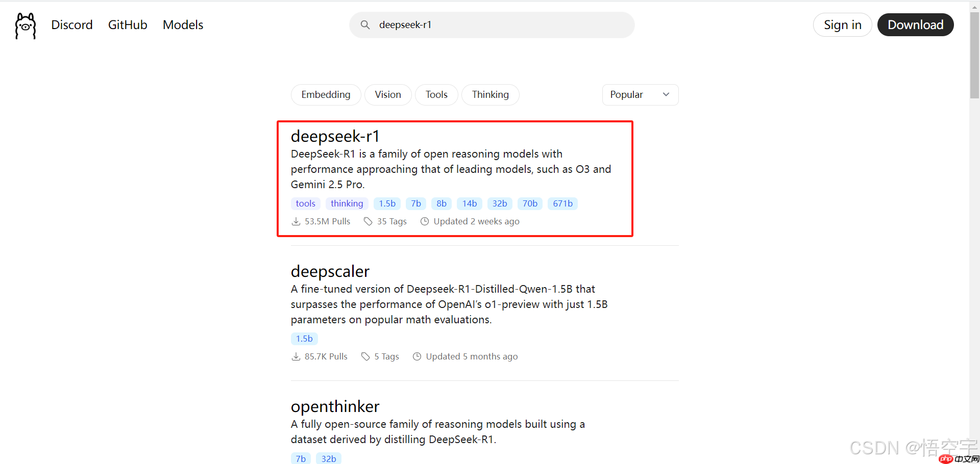Toggle the Embedding filter chip
Screen dimensions: 980x464
pyautogui.click(x=326, y=95)
